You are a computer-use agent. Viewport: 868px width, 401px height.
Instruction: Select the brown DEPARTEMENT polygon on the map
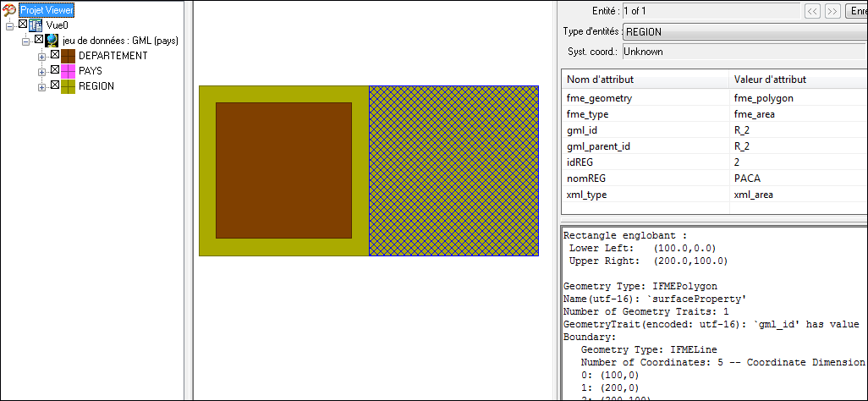coord(283,170)
